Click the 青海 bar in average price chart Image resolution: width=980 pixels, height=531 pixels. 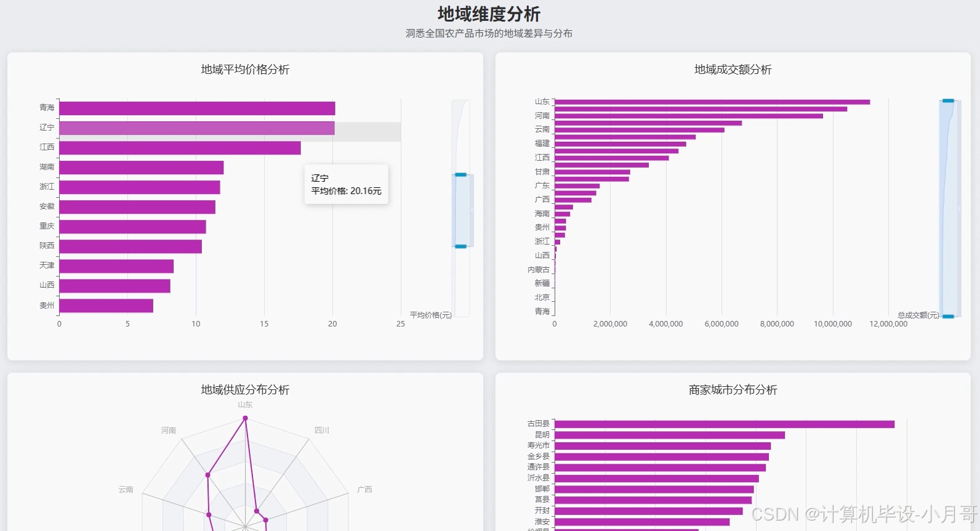tap(197, 108)
